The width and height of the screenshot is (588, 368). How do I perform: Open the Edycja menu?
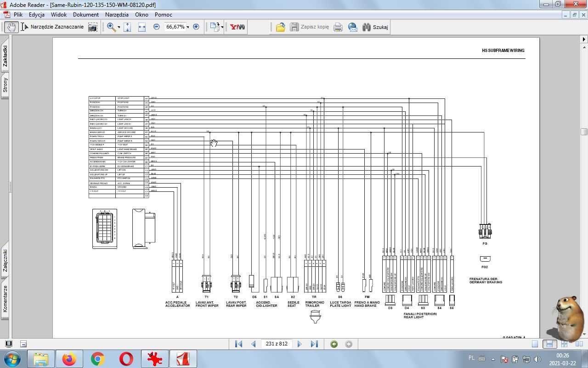tap(37, 15)
